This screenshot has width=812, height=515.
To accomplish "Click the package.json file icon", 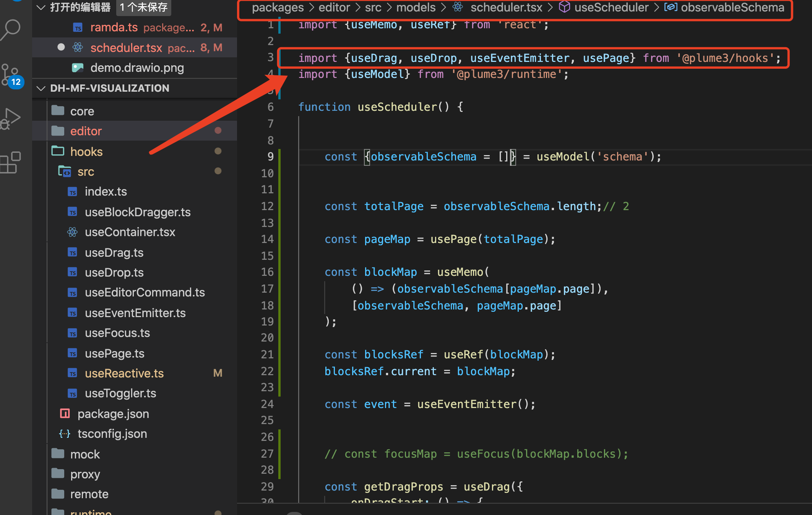I will 65,413.
